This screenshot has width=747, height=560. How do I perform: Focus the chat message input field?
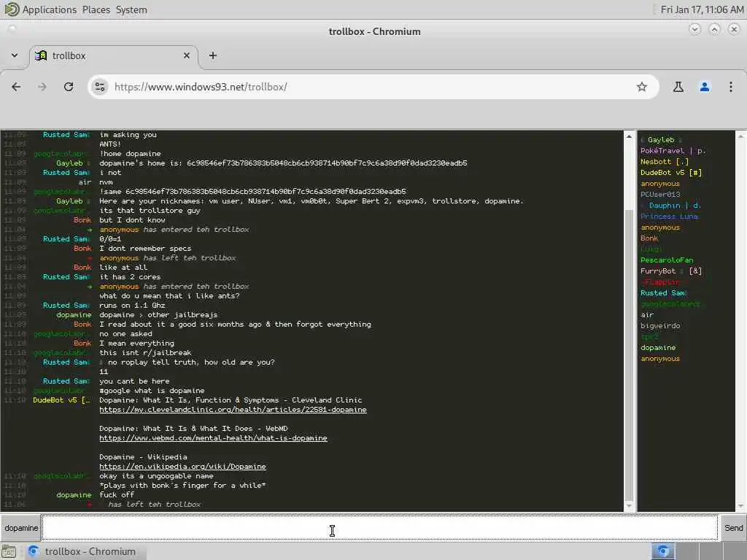(379, 528)
